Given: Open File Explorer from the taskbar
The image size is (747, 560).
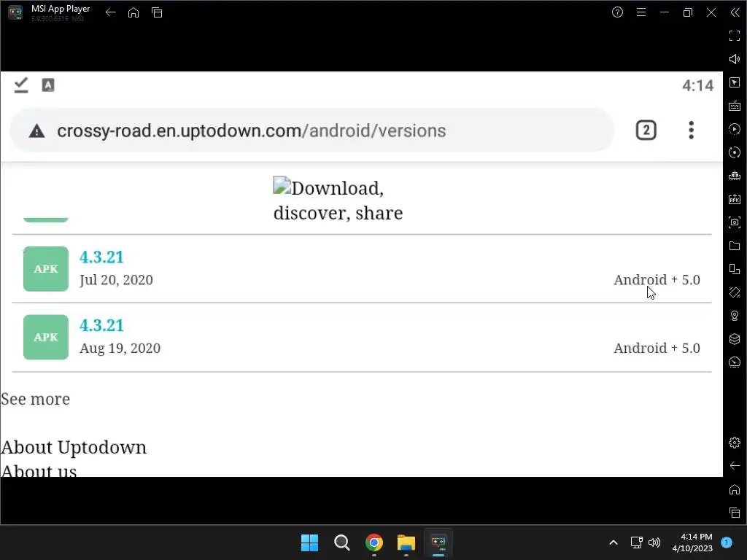Looking at the screenshot, I should [406, 542].
